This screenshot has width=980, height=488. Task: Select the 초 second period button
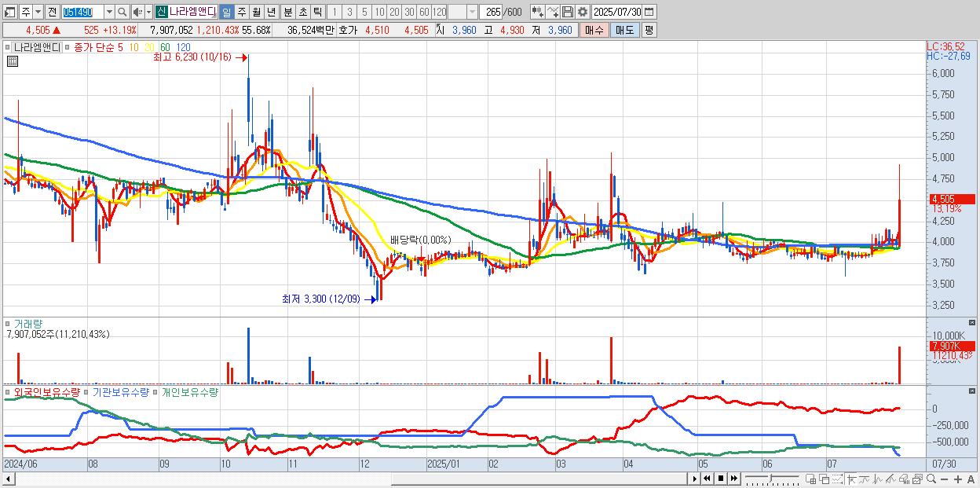(302, 13)
